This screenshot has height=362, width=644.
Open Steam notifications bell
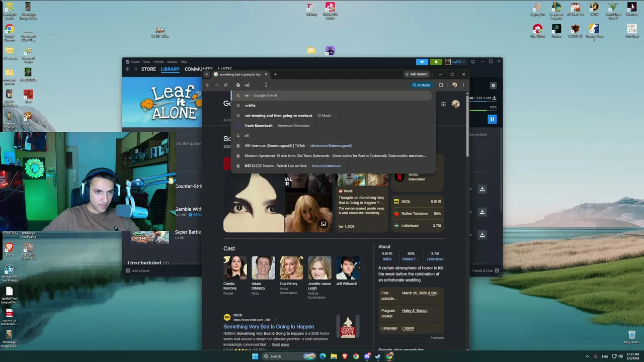436,62
